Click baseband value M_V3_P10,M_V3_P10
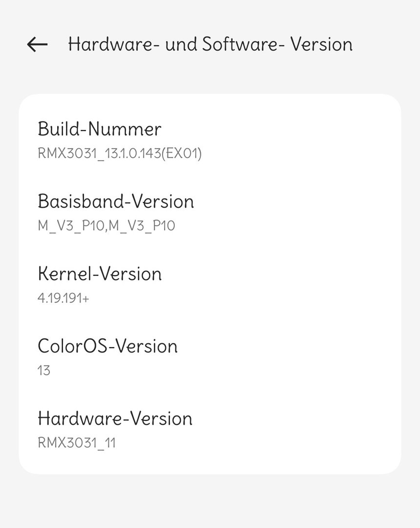This screenshot has height=528, width=420. [106, 226]
